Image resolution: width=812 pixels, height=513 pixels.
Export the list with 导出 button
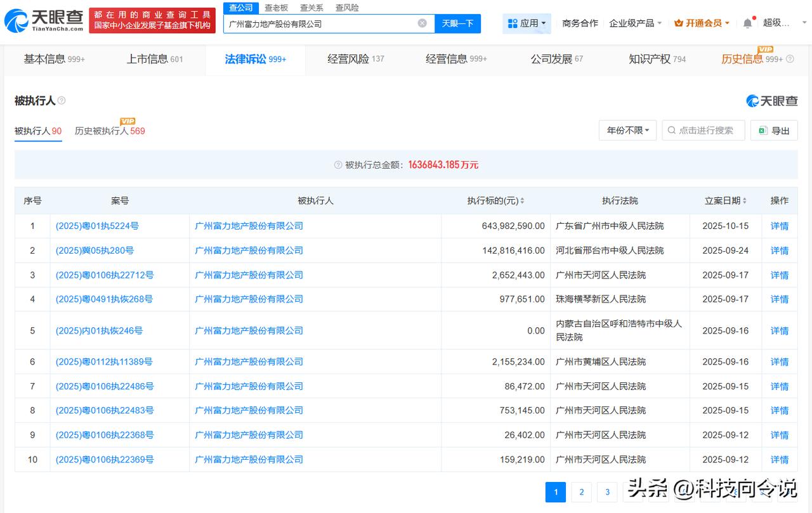(774, 131)
